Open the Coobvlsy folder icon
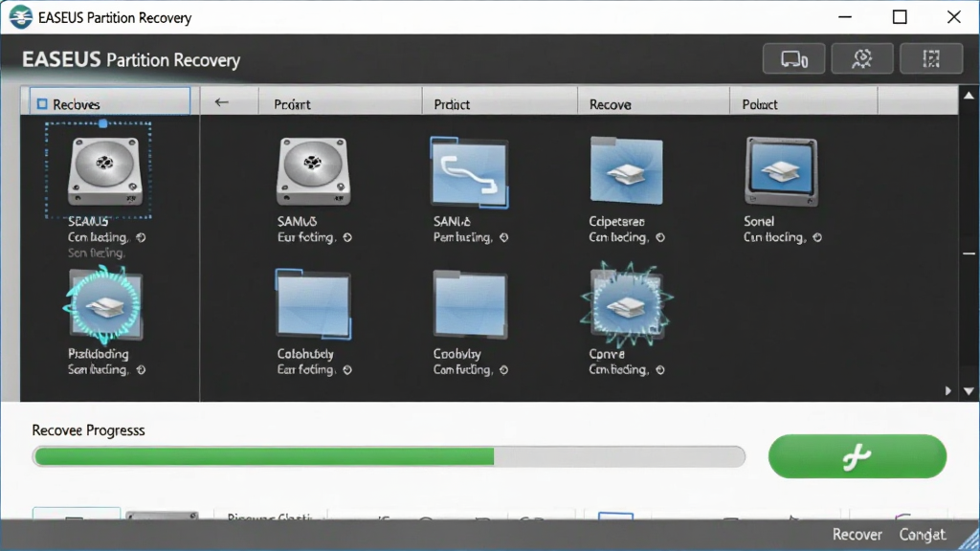 coord(470,305)
